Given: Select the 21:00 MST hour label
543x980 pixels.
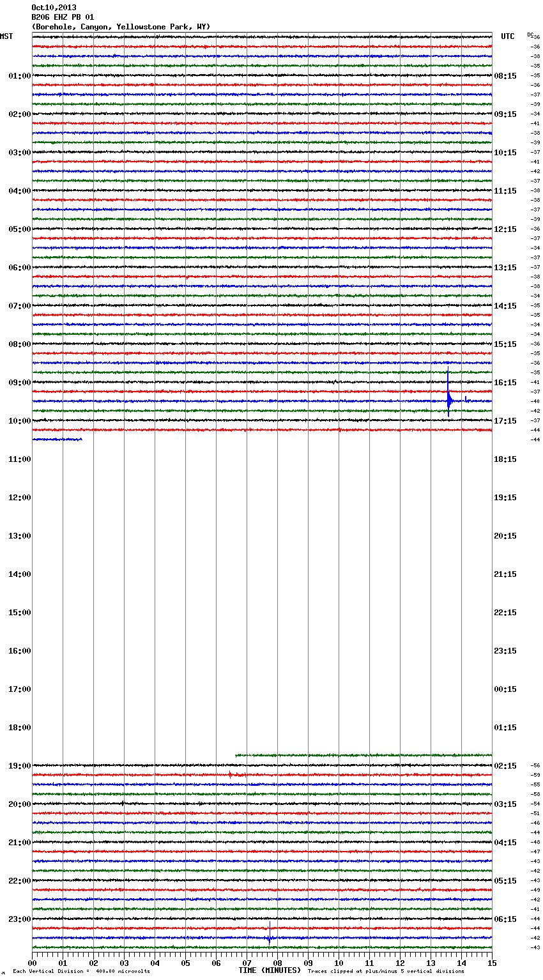Looking at the screenshot, I should [20, 843].
